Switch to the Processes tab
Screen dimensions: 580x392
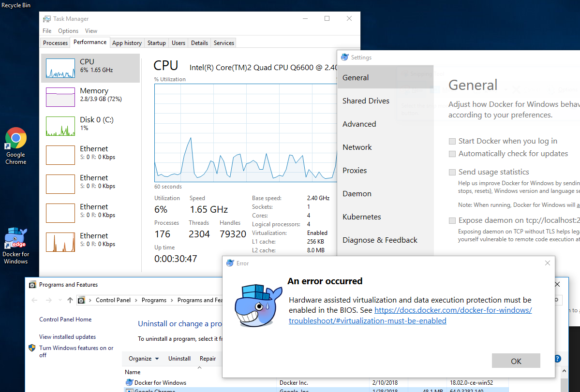55,43
